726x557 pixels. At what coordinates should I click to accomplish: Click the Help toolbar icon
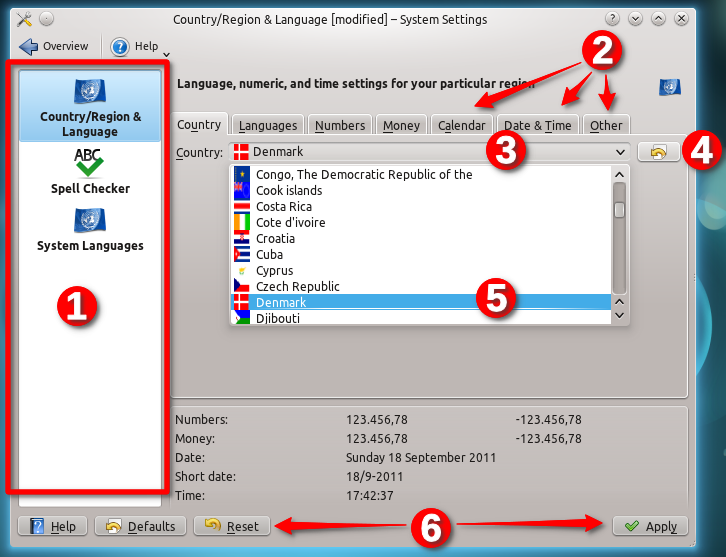pyautogui.click(x=120, y=46)
